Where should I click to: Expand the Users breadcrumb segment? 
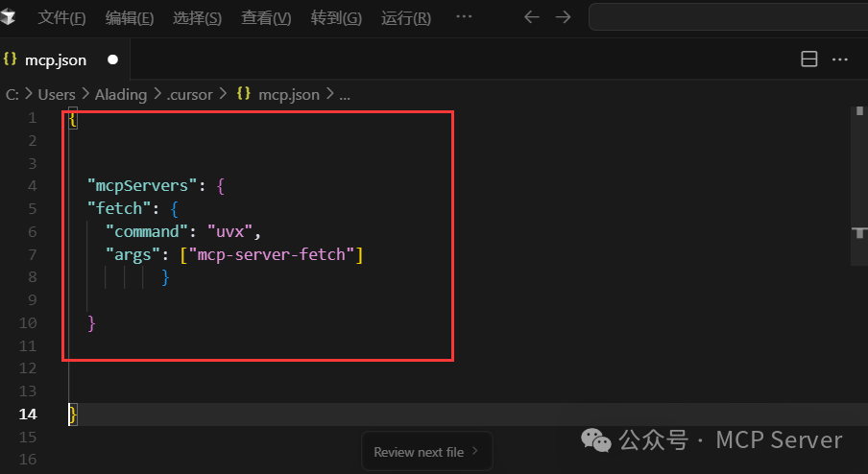point(57,94)
